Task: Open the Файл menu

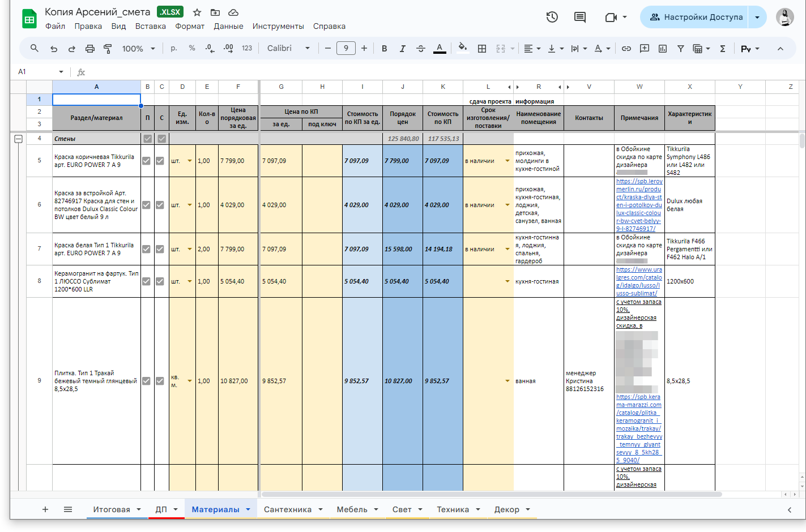Action: tap(55, 26)
